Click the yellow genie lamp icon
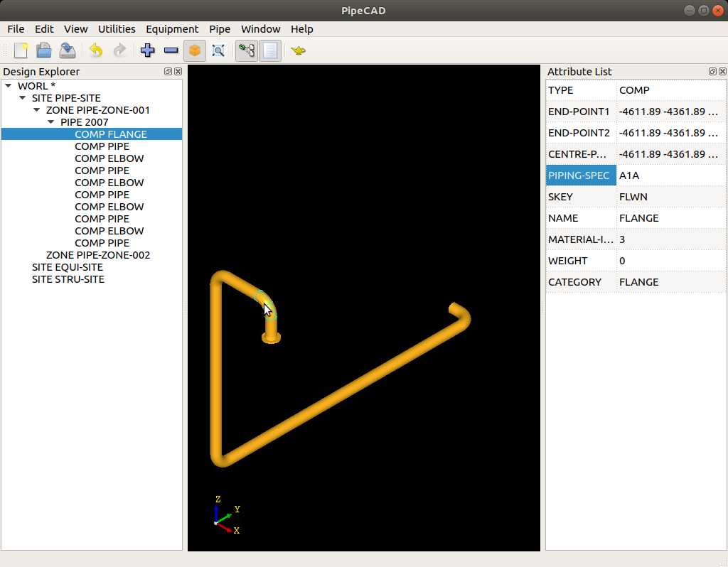The height and width of the screenshot is (567, 728). point(298,50)
